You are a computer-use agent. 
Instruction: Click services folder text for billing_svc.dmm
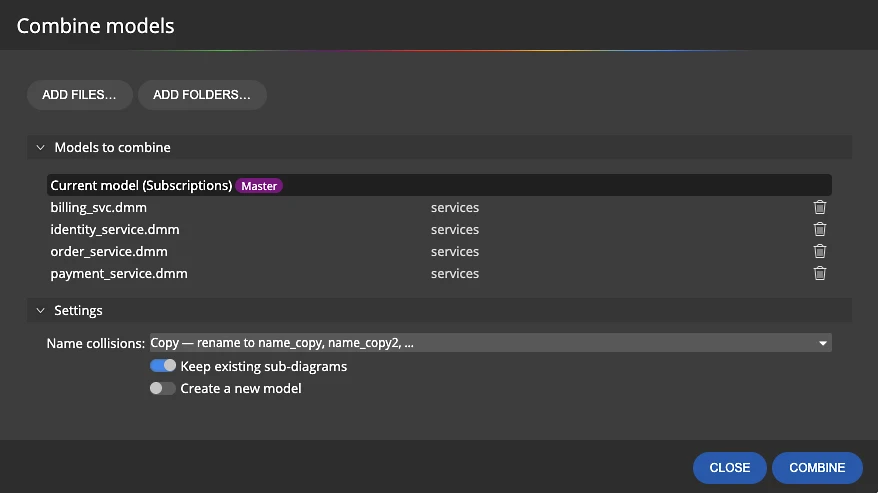coord(455,207)
